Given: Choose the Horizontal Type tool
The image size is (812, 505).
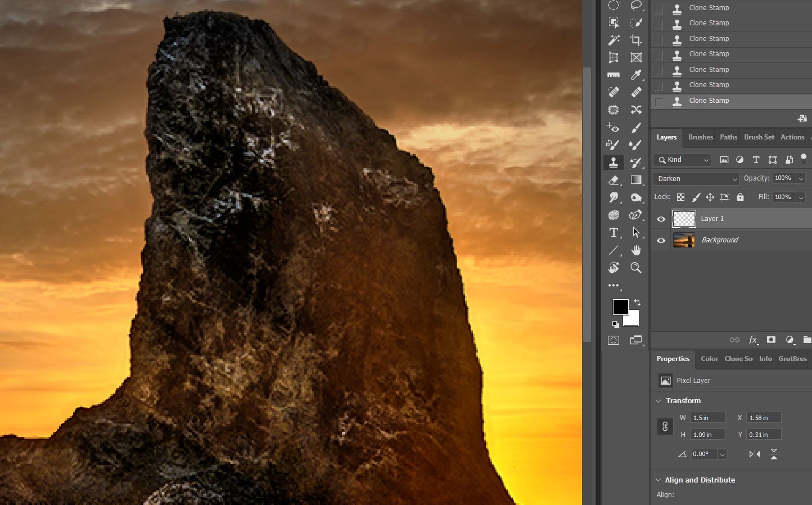Looking at the screenshot, I should tap(613, 233).
